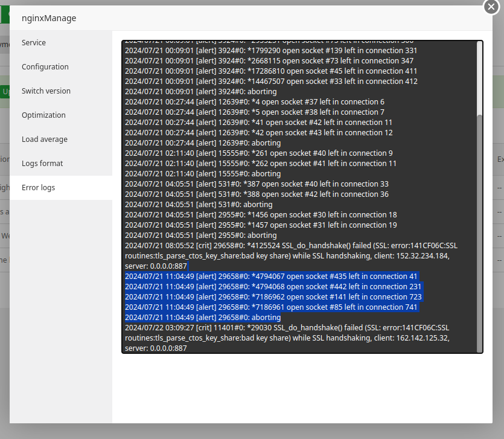Click SSL handshake error from client 152.32.234.184
The image size is (504, 439).
pos(291,256)
